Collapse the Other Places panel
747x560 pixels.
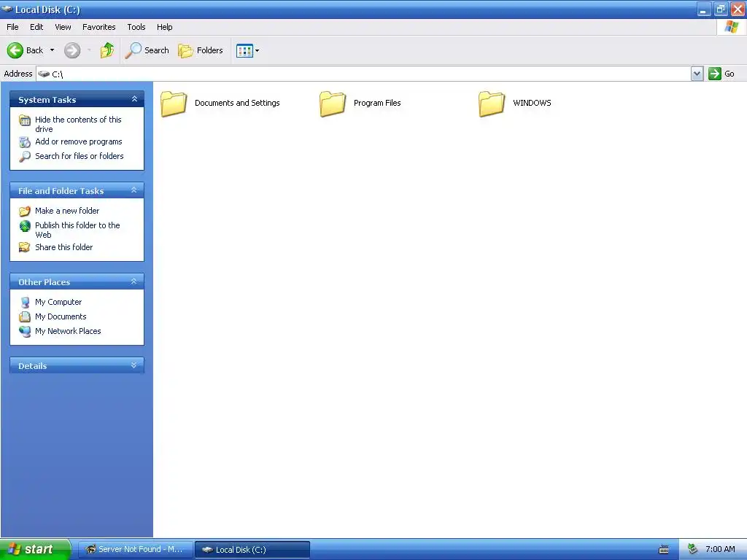(x=134, y=281)
